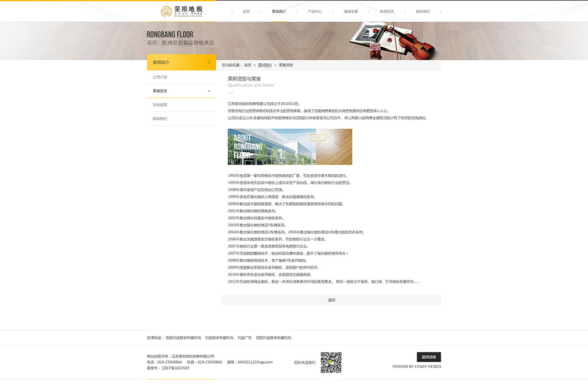Click the arrow icon on the About banner
Viewport: 588px width, 384px height.
click(318, 137)
